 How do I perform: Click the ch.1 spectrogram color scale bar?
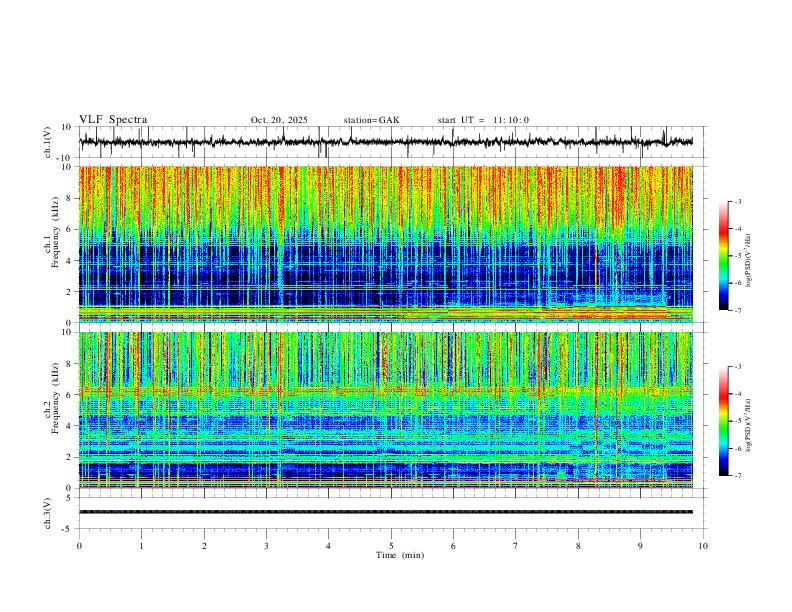tap(723, 256)
